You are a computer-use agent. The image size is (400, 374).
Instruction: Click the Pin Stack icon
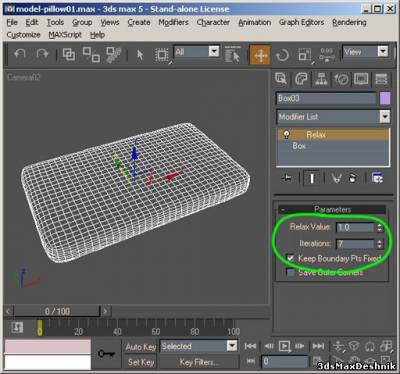[x=286, y=178]
